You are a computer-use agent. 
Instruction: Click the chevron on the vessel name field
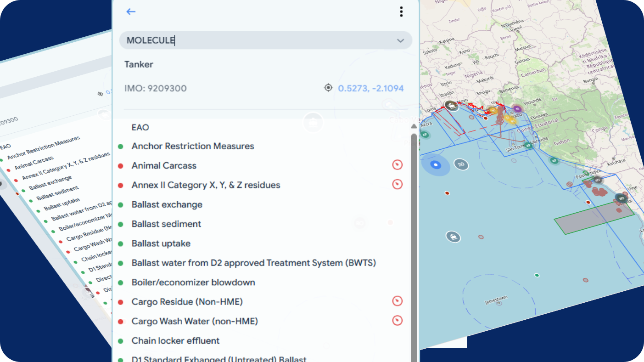400,40
